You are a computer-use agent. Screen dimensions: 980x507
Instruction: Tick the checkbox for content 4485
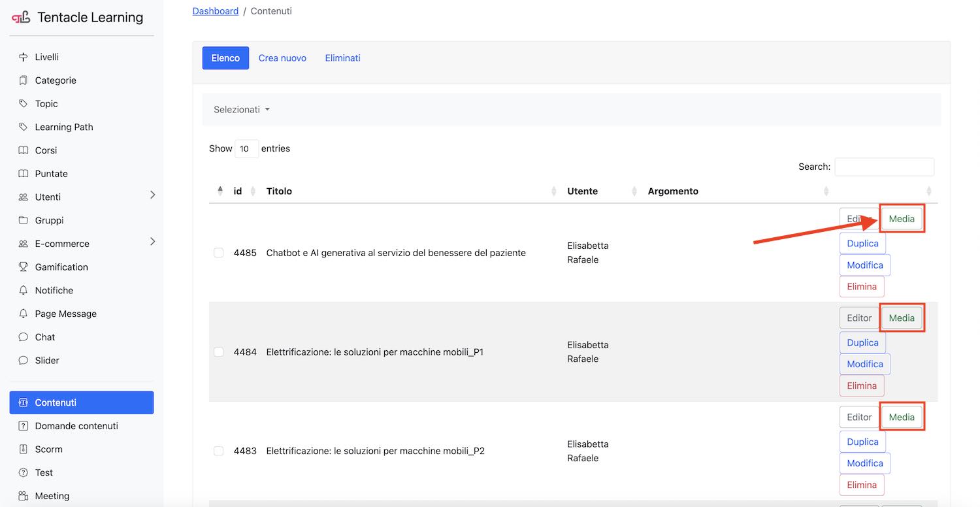(x=219, y=253)
